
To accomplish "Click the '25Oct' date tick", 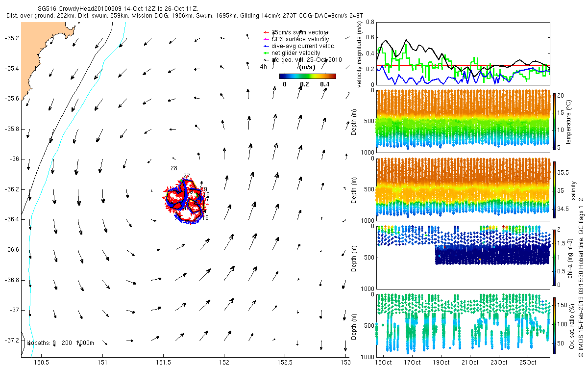I will click(528, 363).
